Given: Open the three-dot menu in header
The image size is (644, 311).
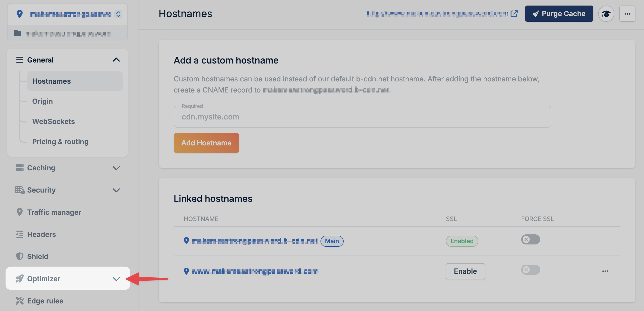Looking at the screenshot, I should (627, 14).
